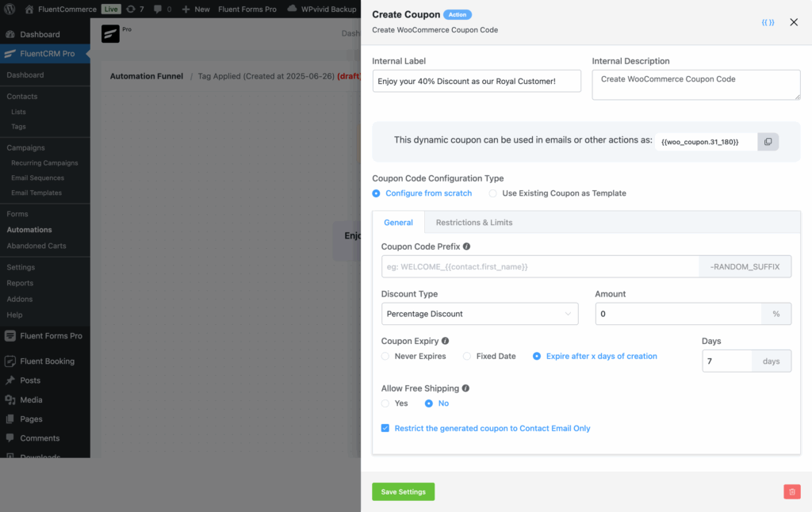812x512 pixels.
Task: Show the Coupon Code Prefix info tooltip
Action: point(466,246)
